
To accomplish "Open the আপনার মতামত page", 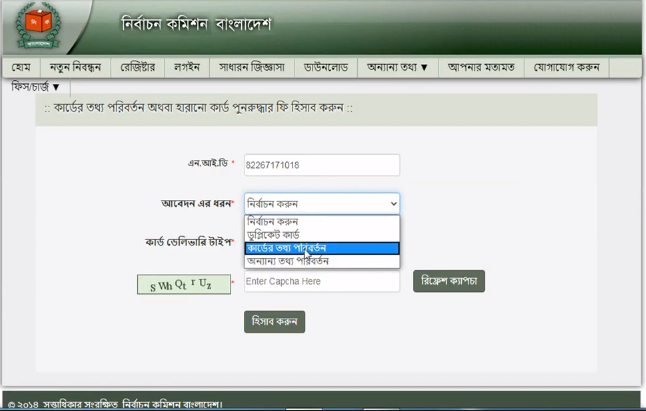I will pyautogui.click(x=481, y=67).
